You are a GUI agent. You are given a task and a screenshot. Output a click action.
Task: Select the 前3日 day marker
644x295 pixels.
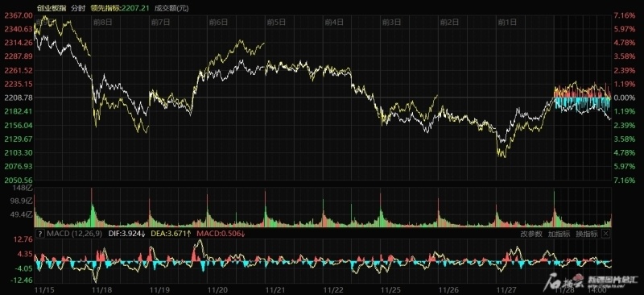(391, 23)
